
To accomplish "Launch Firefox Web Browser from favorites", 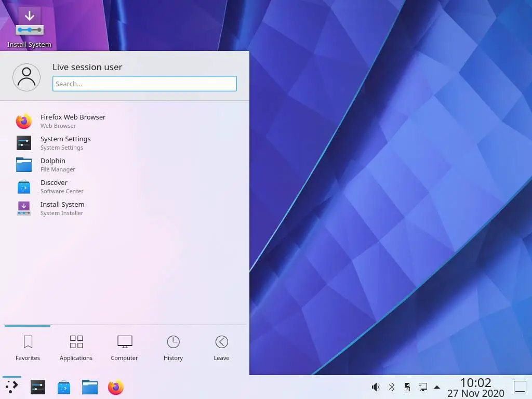I will pyautogui.click(x=73, y=121).
